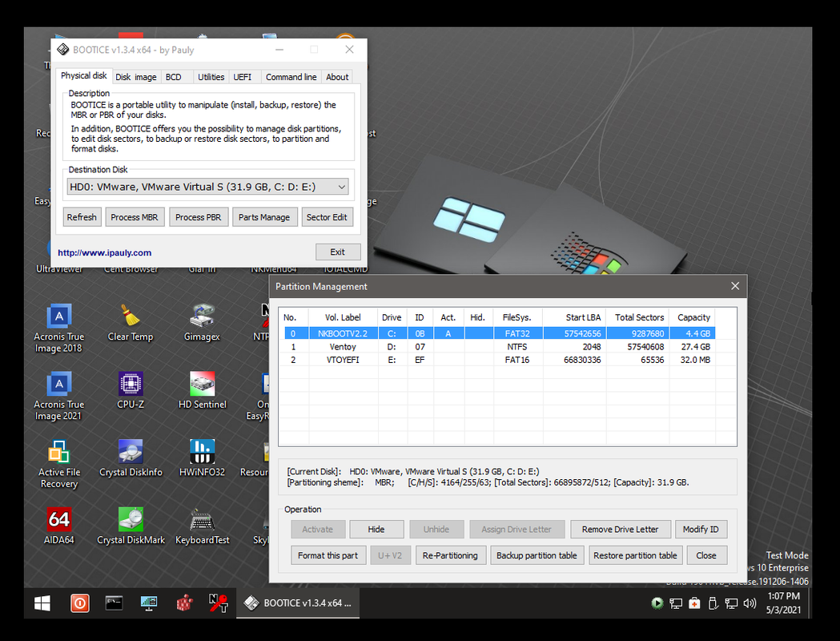The width and height of the screenshot is (840, 641).
Task: Open Acronis True Image 2021 desktop icon
Action: (59, 396)
